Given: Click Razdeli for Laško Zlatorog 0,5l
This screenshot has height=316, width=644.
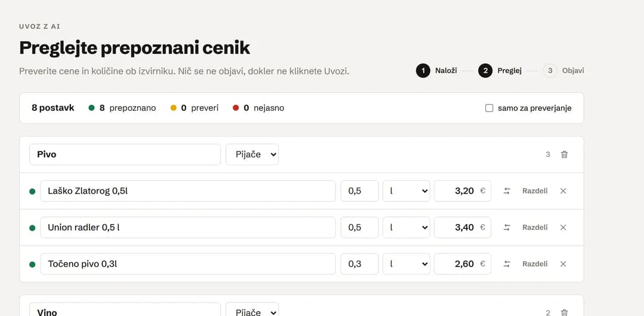Looking at the screenshot, I should (x=535, y=191).
